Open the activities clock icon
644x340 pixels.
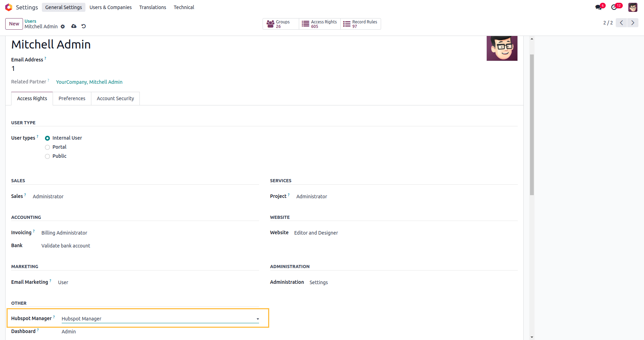click(x=614, y=7)
